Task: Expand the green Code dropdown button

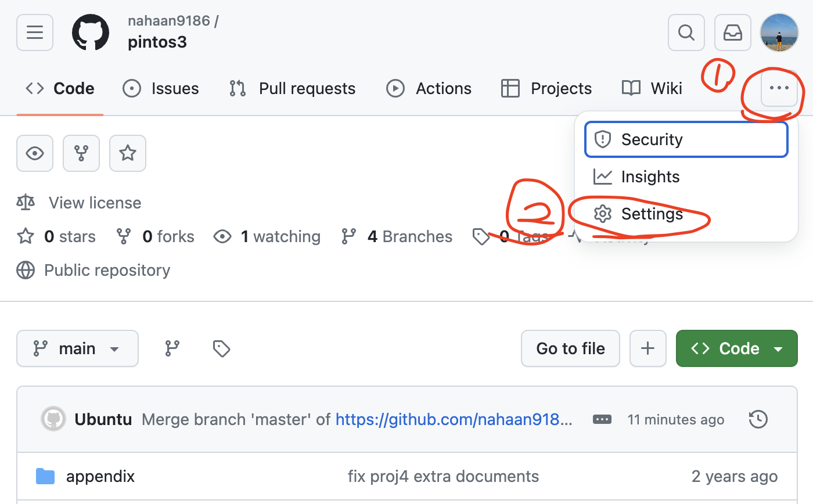Action: click(736, 348)
